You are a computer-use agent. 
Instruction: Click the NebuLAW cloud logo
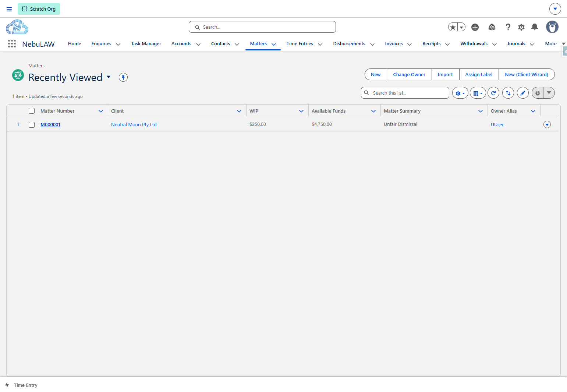17,27
